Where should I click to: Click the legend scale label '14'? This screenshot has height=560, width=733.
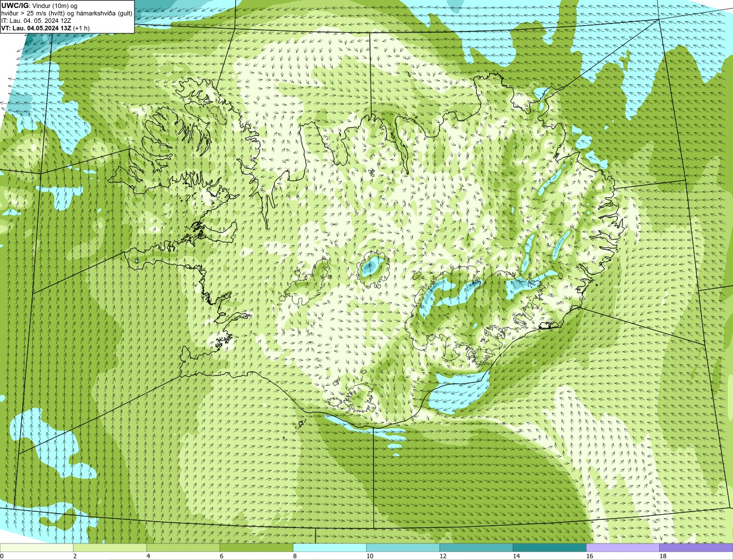(517, 556)
